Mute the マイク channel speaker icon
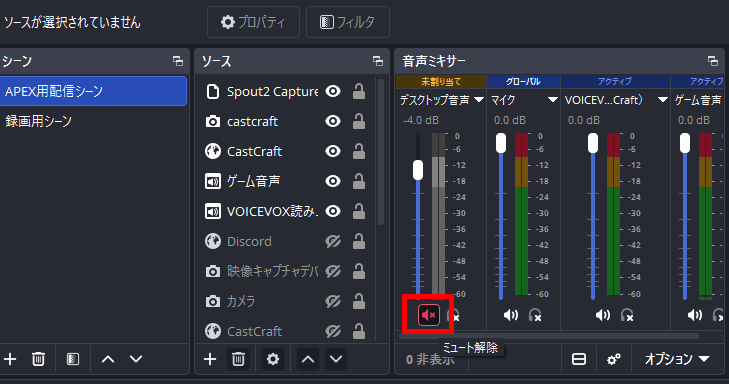This screenshot has width=729, height=384. click(510, 315)
